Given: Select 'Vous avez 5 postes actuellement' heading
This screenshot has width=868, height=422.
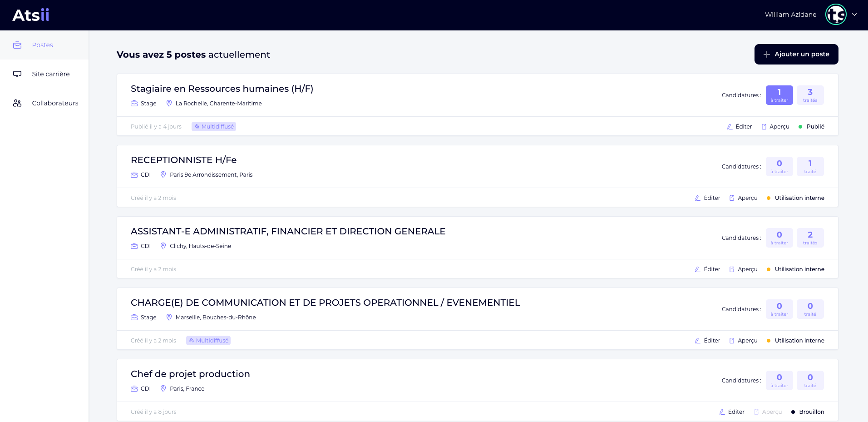Looking at the screenshot, I should tap(193, 55).
